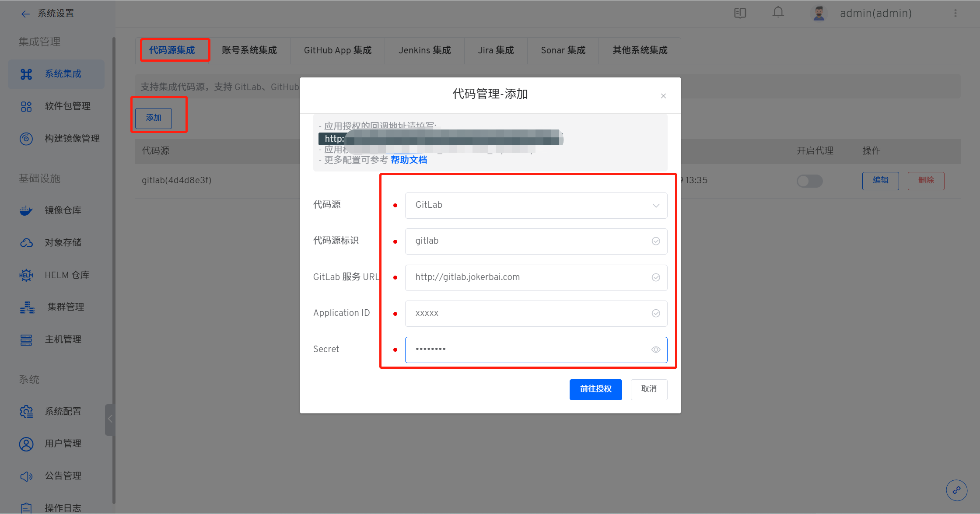Open 系统配置 gear icon

[x=26, y=412]
